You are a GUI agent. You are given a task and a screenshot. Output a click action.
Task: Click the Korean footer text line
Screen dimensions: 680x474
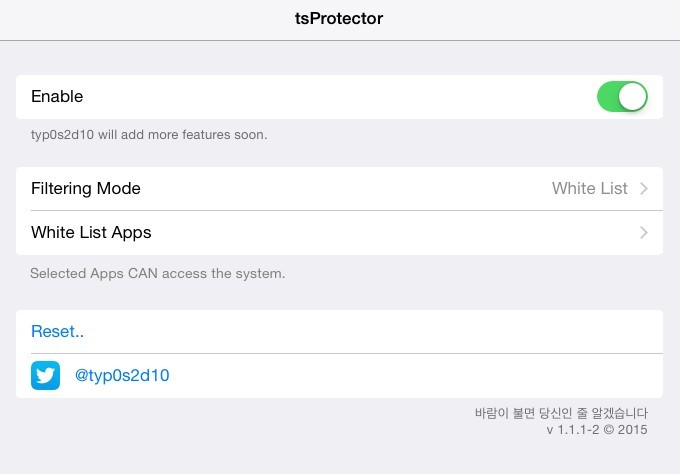[561, 413]
